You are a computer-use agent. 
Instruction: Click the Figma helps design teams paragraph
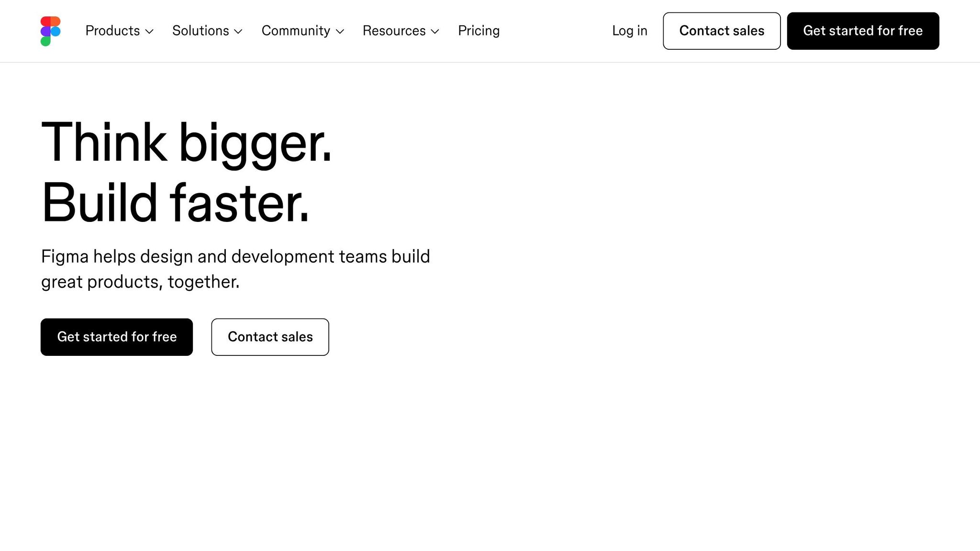pos(235,269)
